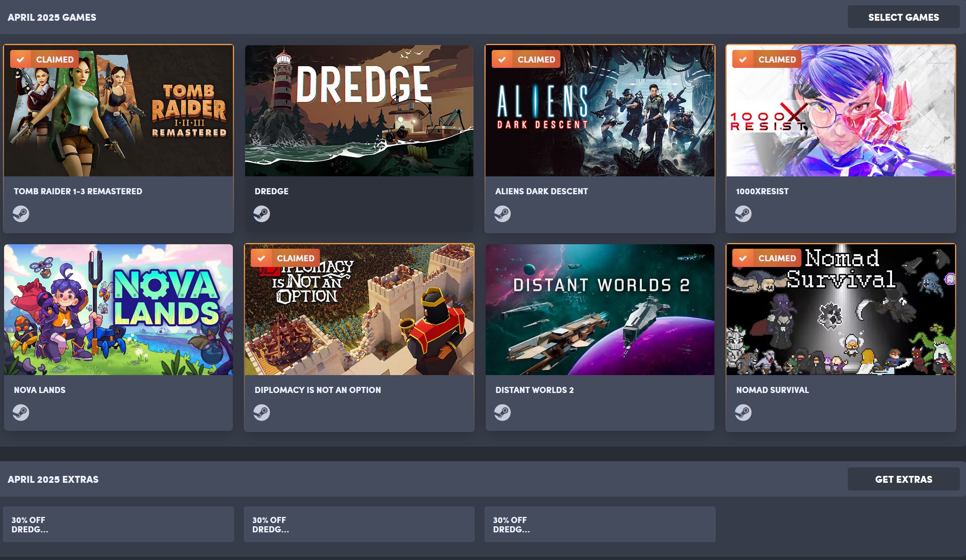The height and width of the screenshot is (560, 966).
Task: Click the Dredge game title text
Action: pyautogui.click(x=271, y=191)
